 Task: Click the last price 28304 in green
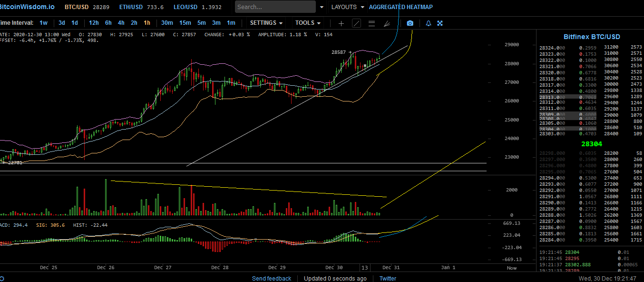tap(592, 144)
